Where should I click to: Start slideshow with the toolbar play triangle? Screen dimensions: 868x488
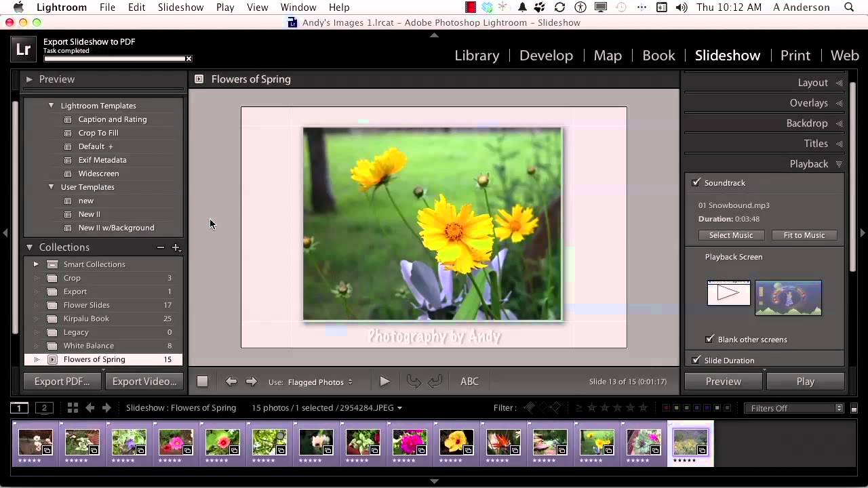click(384, 382)
